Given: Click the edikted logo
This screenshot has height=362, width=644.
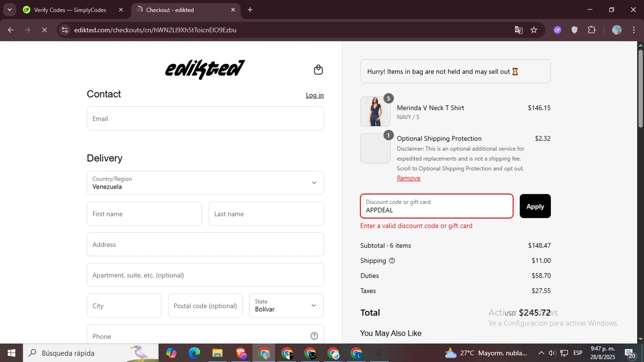Looking at the screenshot, I should tap(205, 69).
